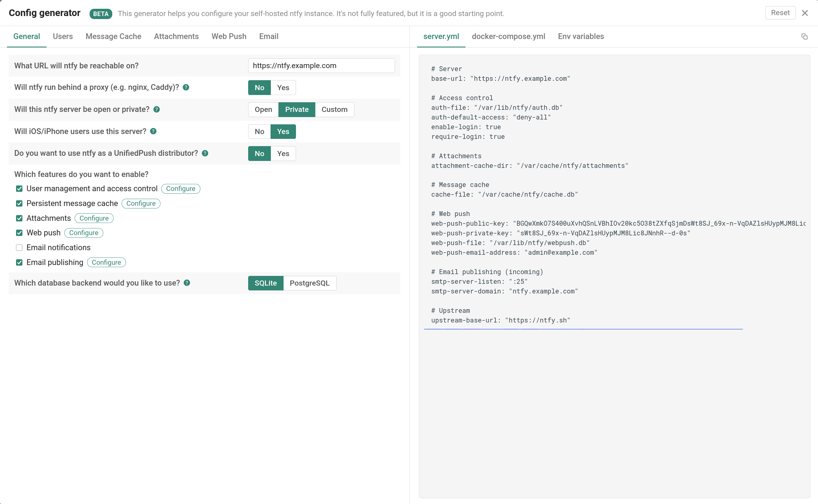The image size is (818, 504).
Task: Click help icon beside open or private question
Action: tap(156, 109)
